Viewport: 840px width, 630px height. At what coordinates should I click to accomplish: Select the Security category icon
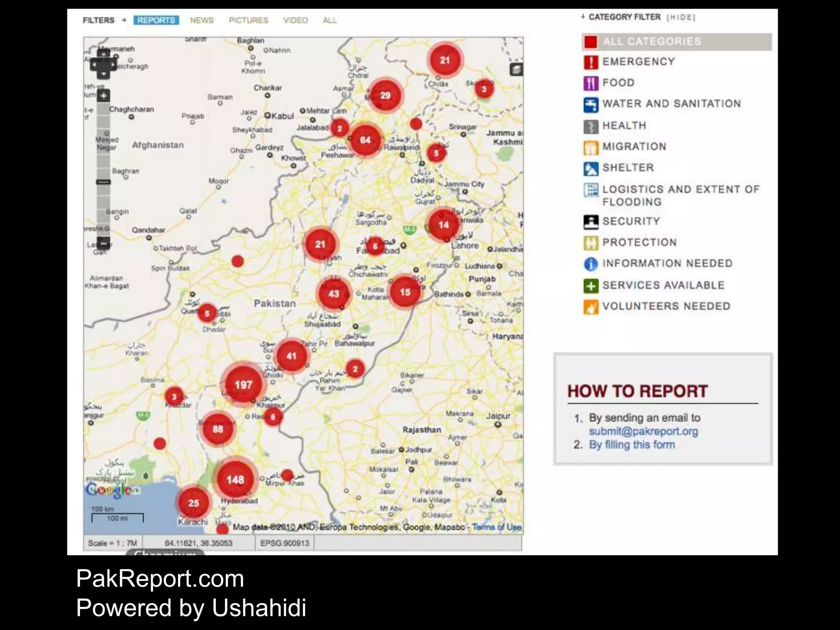pos(591,221)
